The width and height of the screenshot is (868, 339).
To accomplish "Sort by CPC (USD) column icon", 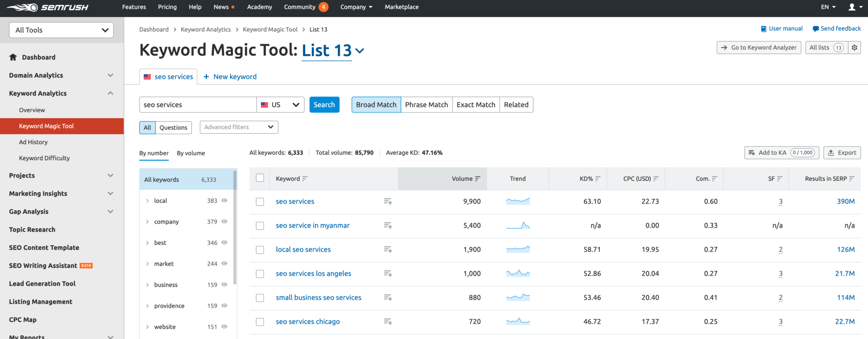I will pyautogui.click(x=656, y=179).
